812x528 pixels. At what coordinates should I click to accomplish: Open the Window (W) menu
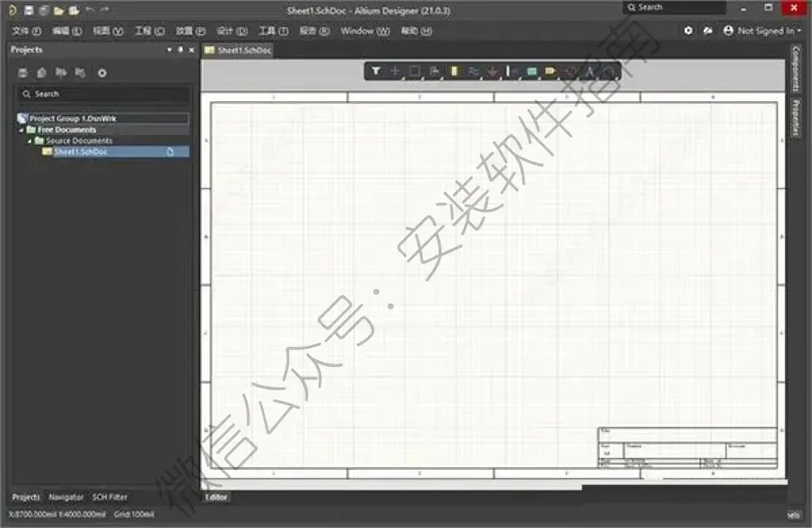click(365, 31)
